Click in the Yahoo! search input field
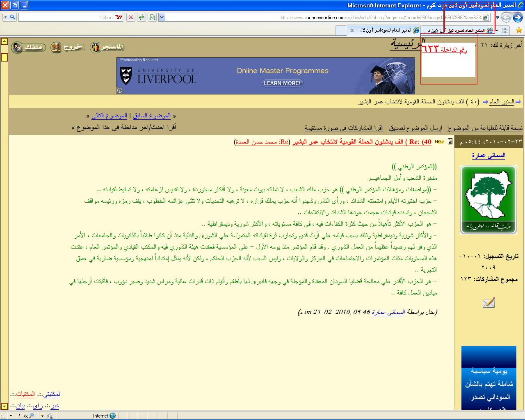This screenshot has width=525, height=420. [66, 17]
